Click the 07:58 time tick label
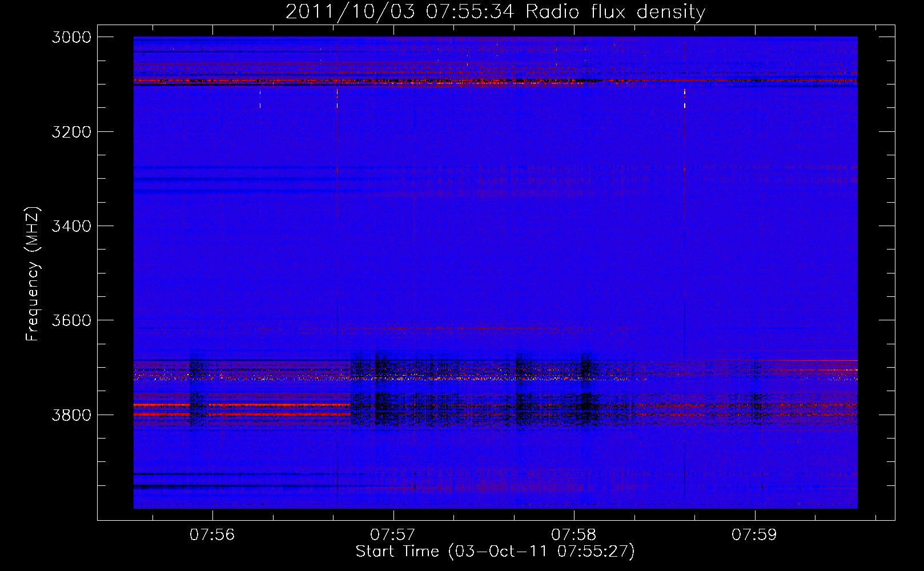The width and height of the screenshot is (924, 571). pyautogui.click(x=574, y=535)
